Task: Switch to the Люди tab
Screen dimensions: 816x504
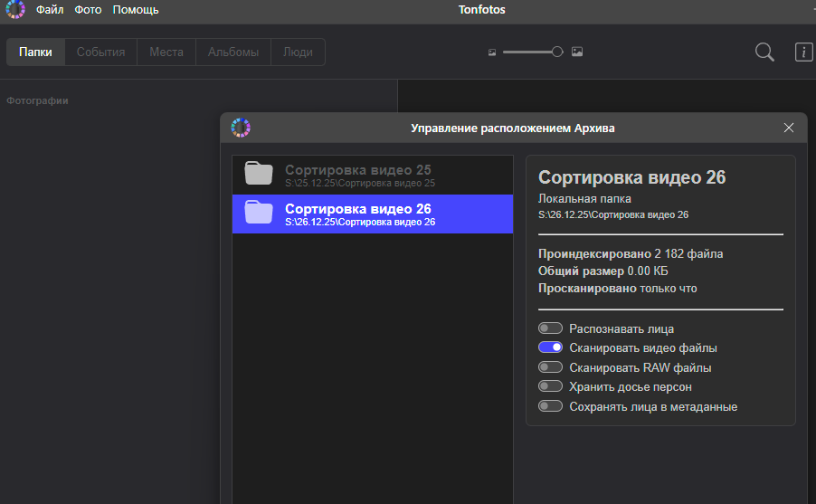Action: pos(298,52)
